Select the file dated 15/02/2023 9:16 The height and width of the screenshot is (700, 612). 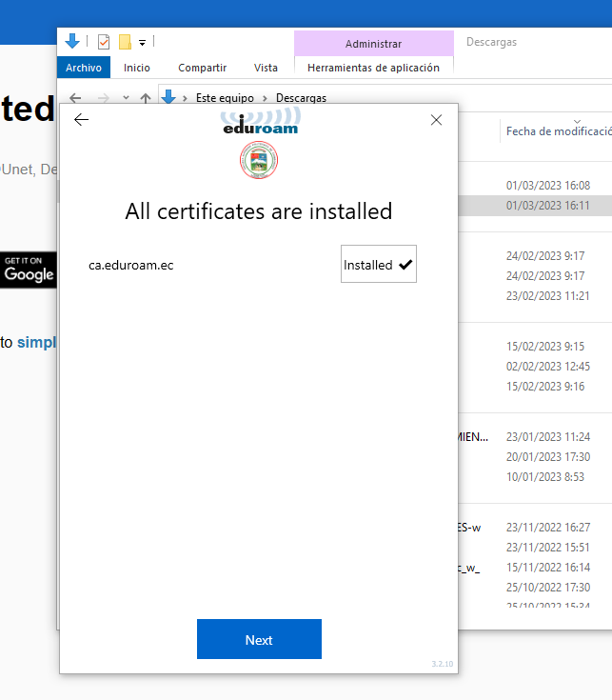[x=545, y=387]
